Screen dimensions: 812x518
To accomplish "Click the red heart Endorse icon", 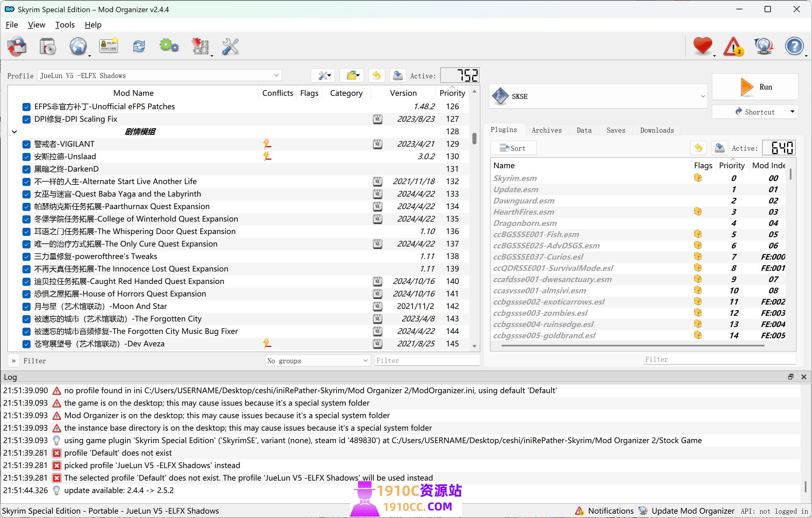I will tap(703, 46).
